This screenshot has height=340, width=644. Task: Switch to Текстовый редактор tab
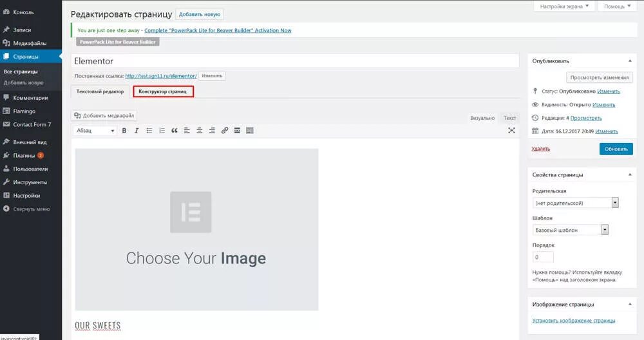(x=100, y=91)
